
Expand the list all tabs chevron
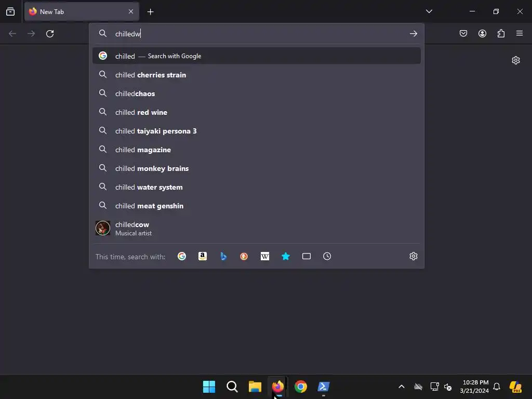click(429, 11)
